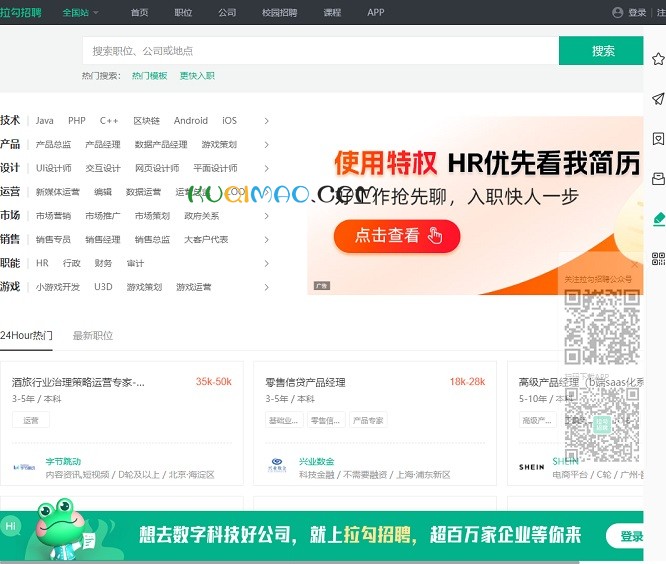Expand the 销售 category row arrow

coord(266,240)
